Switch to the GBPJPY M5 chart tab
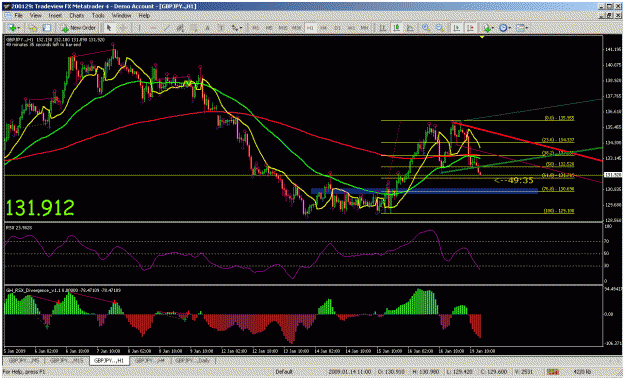625x378 pixels. pyautogui.click(x=24, y=360)
